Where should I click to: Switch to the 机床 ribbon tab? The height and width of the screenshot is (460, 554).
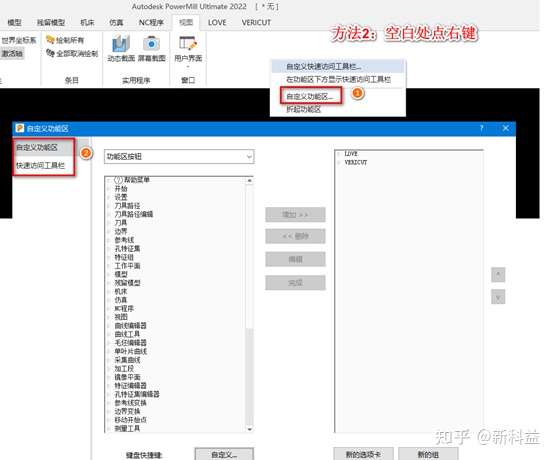point(87,23)
